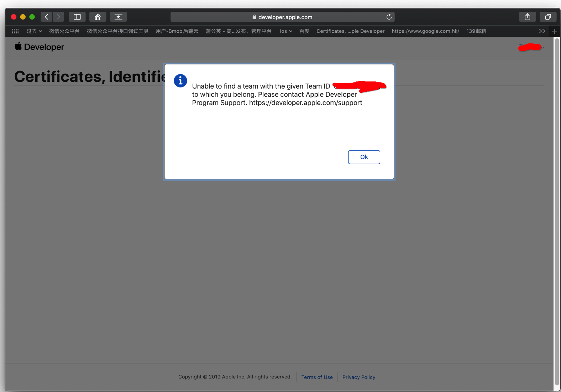This screenshot has width=561, height=392.
Task: Click the developer.apple.com address field
Action: [282, 17]
